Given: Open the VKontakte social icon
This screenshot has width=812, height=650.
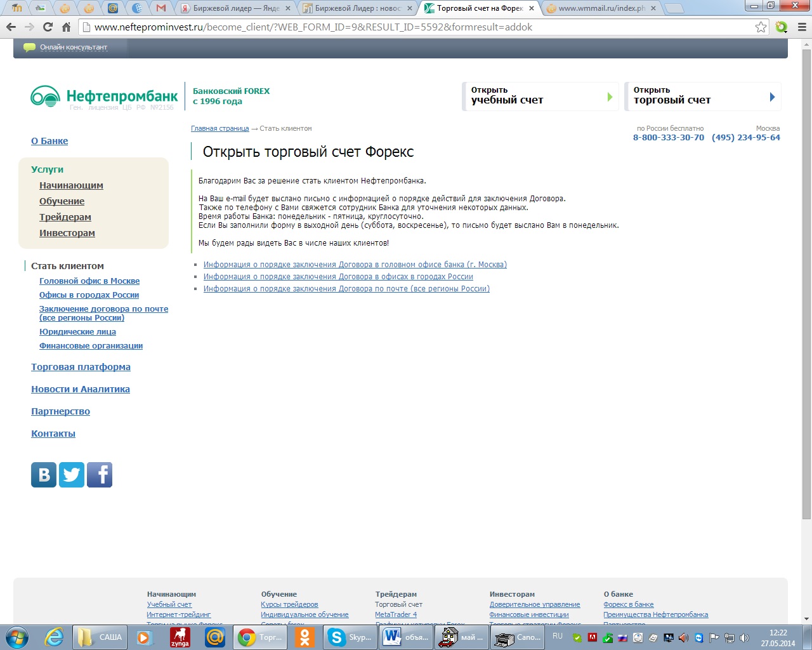Looking at the screenshot, I should click(x=44, y=475).
